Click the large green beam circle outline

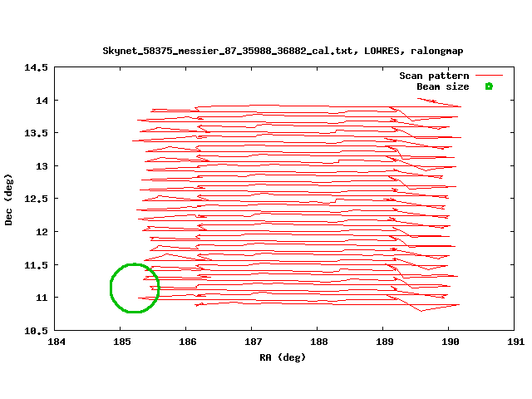point(135,288)
